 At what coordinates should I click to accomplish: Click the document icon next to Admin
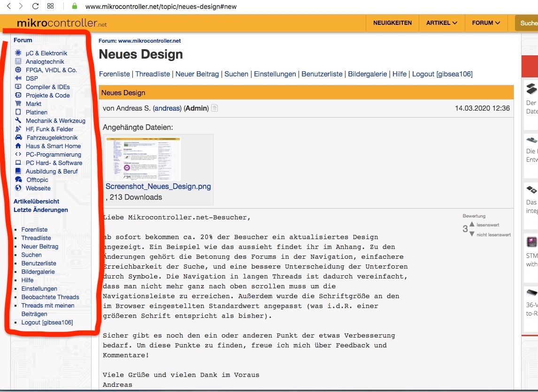(x=215, y=108)
